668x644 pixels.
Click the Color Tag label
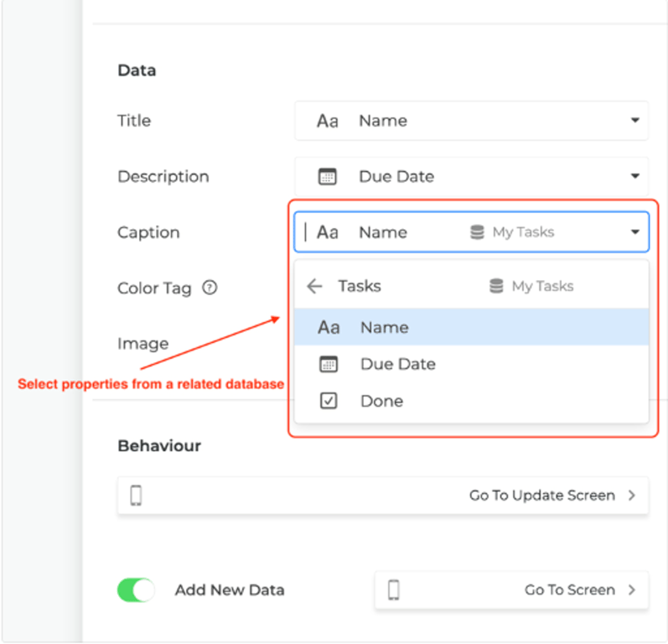coord(154,288)
